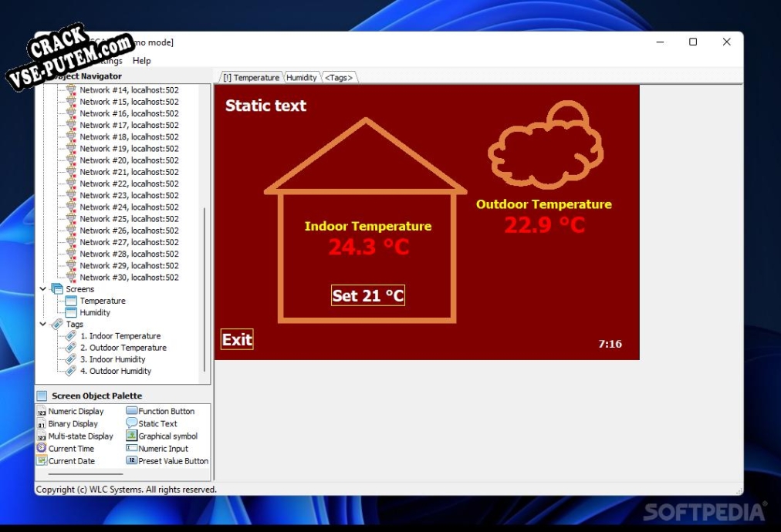Click the Set 21 °C preset button
The image size is (781, 532).
point(368,295)
